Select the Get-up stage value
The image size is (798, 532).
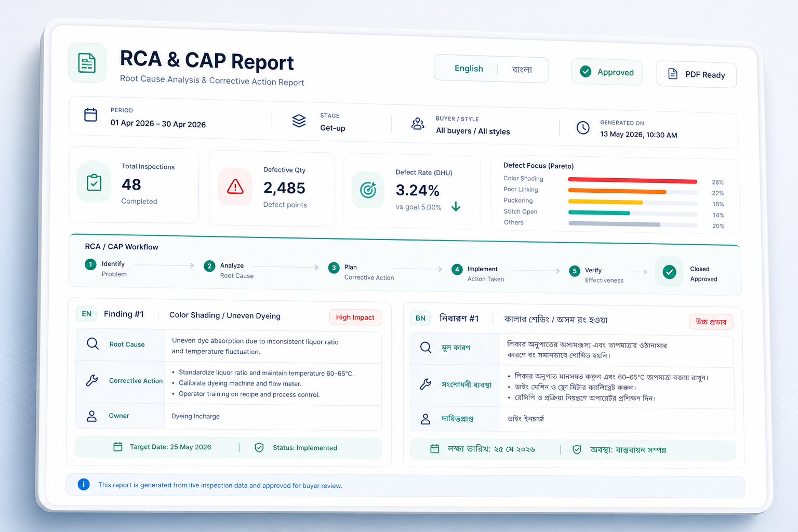[332, 128]
